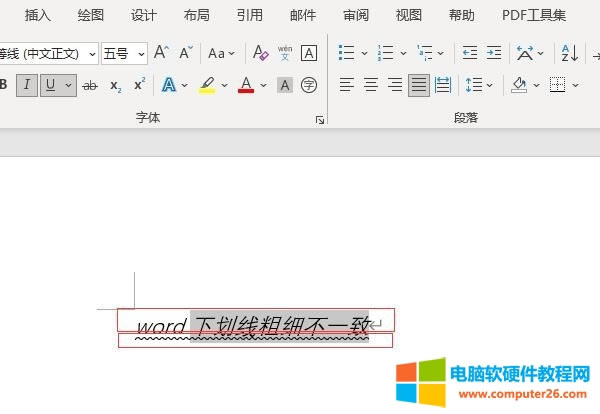
Task: Switch to the 审阅 tab
Action: click(x=356, y=15)
